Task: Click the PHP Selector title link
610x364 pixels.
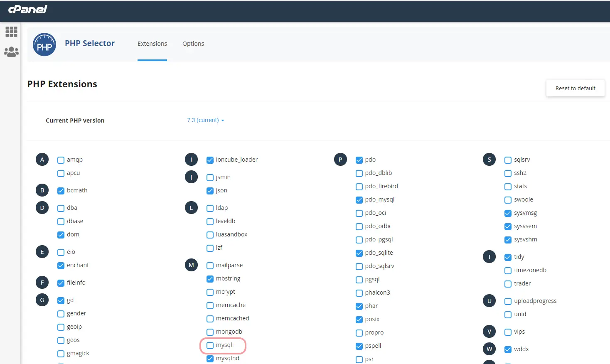Action: (x=90, y=43)
